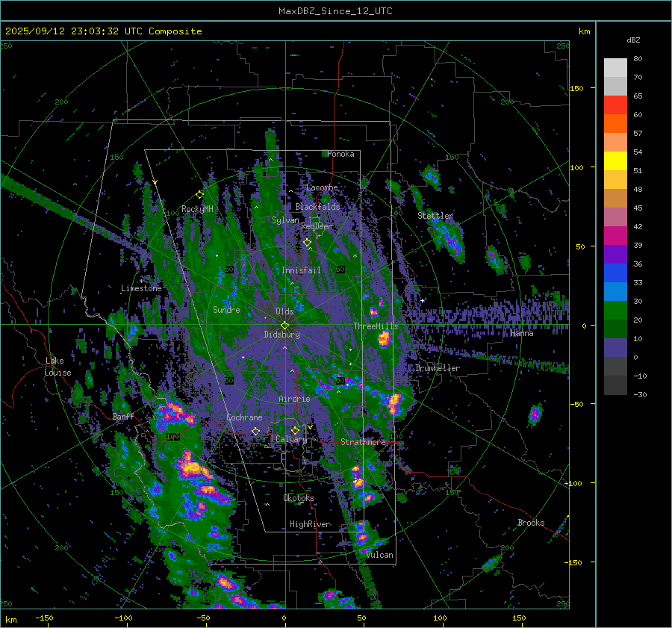Click the 2025/09/12 23:03:32 UTC Composite timestamp

[103, 31]
